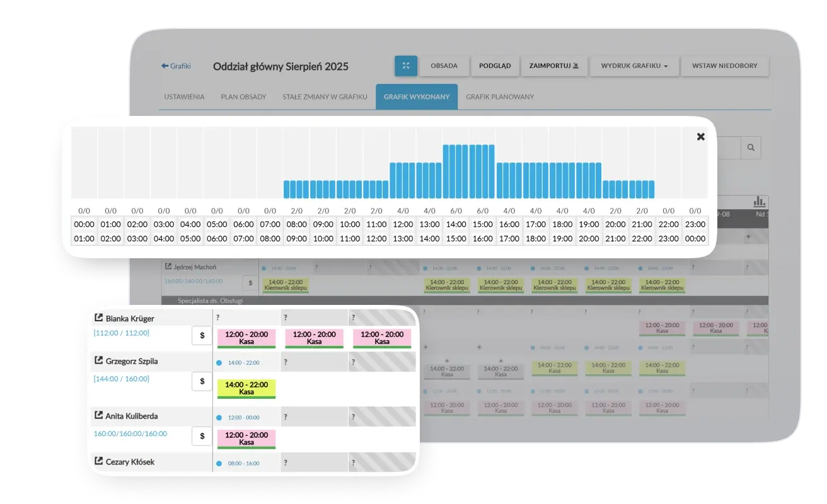The height and width of the screenshot is (504, 827).
Task: Click the 14:00-15:00 bar in staffing chart
Action: tap(456, 171)
